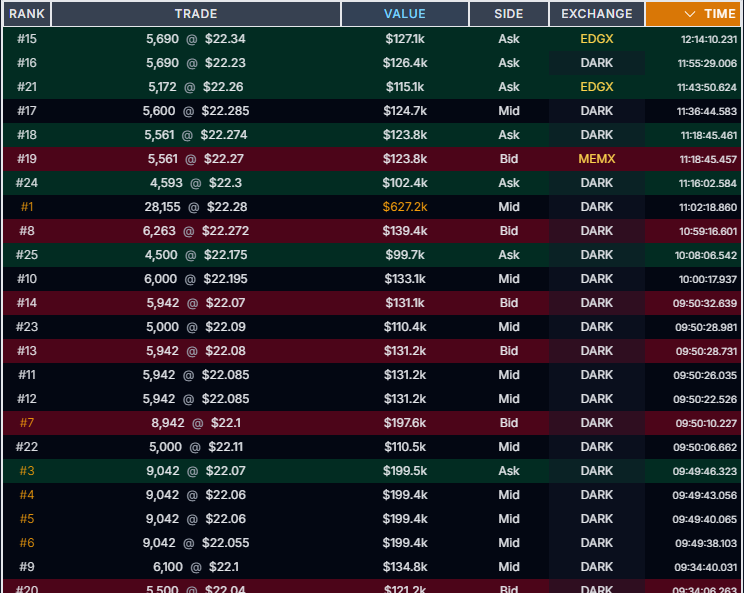Click Bid side in rank #7 row
Image resolution: width=744 pixels, height=593 pixels.
[509, 423]
